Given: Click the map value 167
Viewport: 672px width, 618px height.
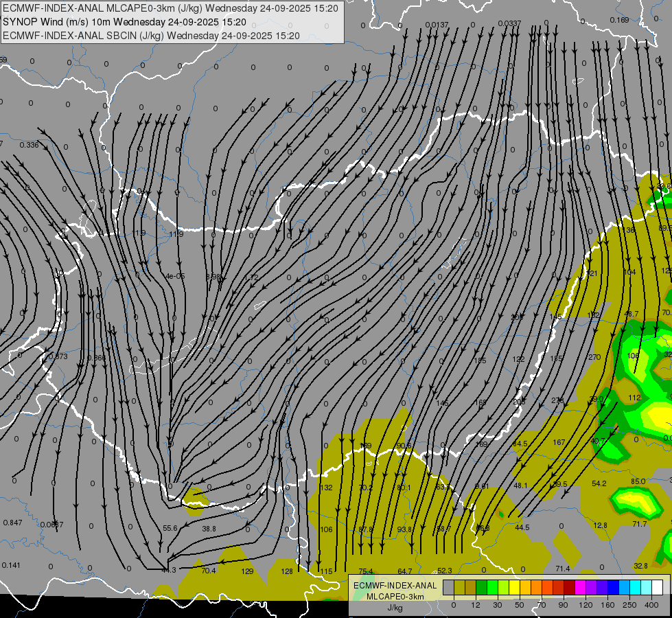Looking at the screenshot, I should pyautogui.click(x=559, y=442).
